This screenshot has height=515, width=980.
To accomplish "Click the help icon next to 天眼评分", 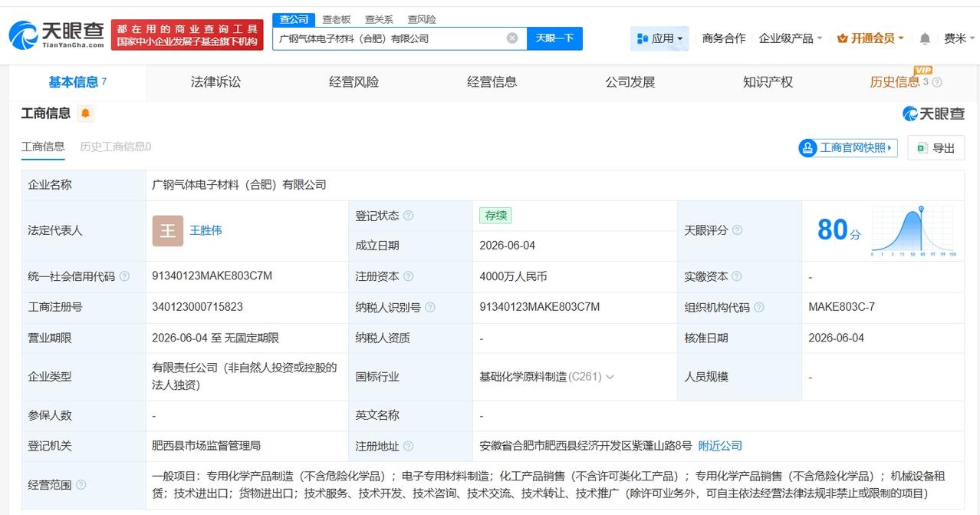I will [737, 230].
